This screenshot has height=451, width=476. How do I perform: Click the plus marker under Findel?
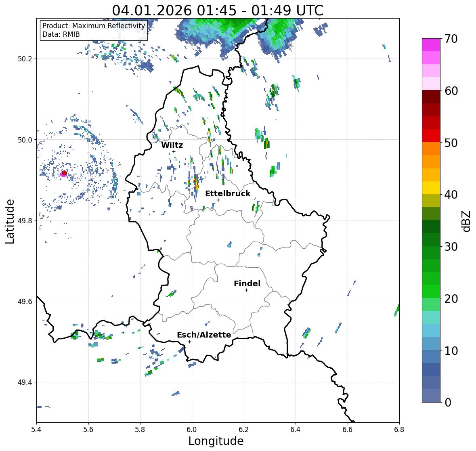click(246, 290)
